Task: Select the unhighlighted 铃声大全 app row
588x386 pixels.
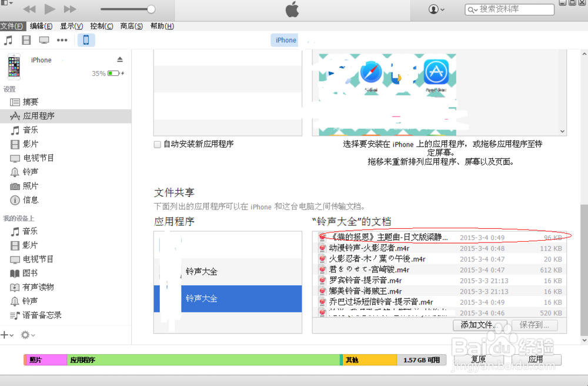Action: [228, 272]
